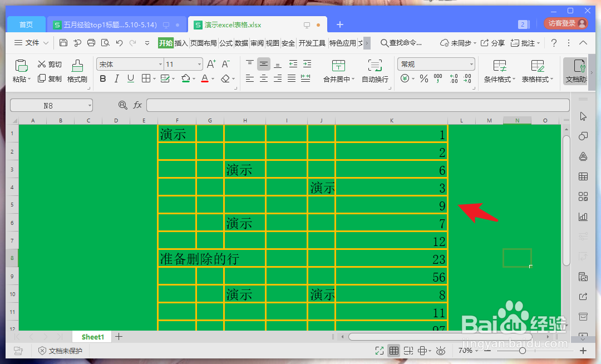Click the 访客登录 login button

(x=566, y=23)
